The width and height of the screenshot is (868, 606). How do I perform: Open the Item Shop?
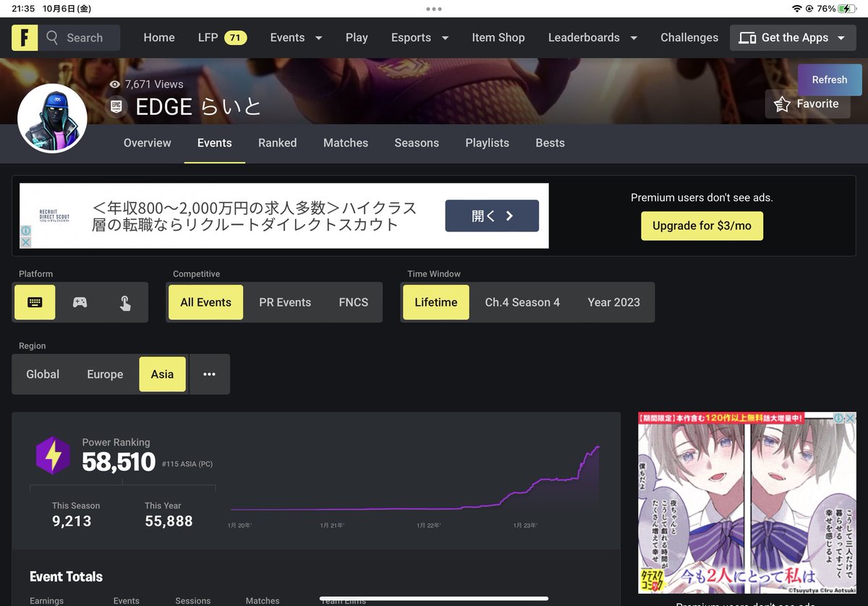coord(498,38)
